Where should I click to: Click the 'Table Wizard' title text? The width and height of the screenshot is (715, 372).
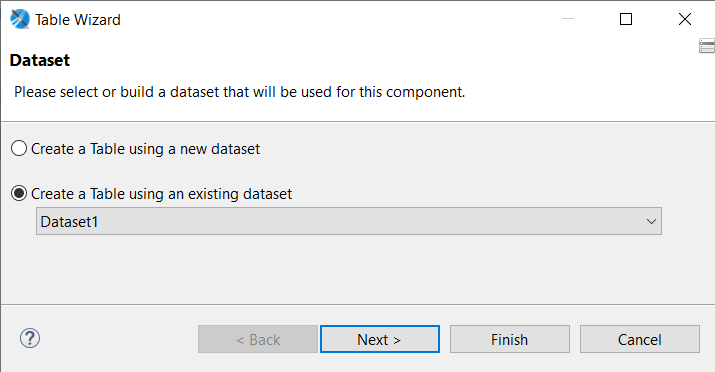point(78,20)
